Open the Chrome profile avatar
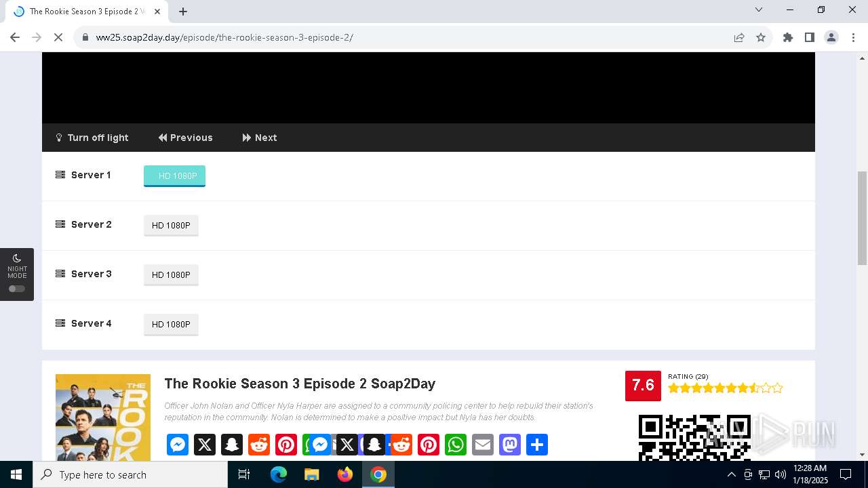The width and height of the screenshot is (868, 488). (x=831, y=37)
